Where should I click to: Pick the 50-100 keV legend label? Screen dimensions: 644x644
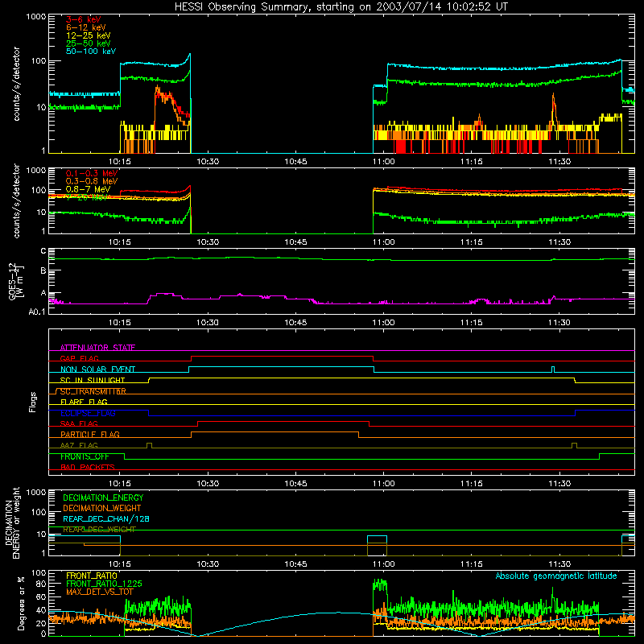tap(91, 52)
